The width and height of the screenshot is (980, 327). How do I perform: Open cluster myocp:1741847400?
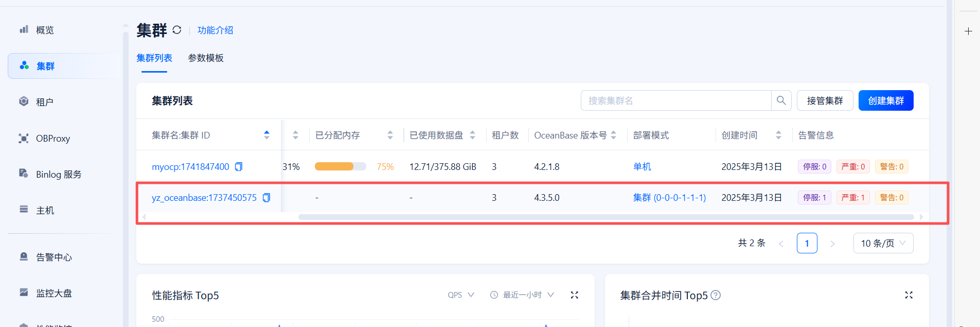(x=190, y=167)
